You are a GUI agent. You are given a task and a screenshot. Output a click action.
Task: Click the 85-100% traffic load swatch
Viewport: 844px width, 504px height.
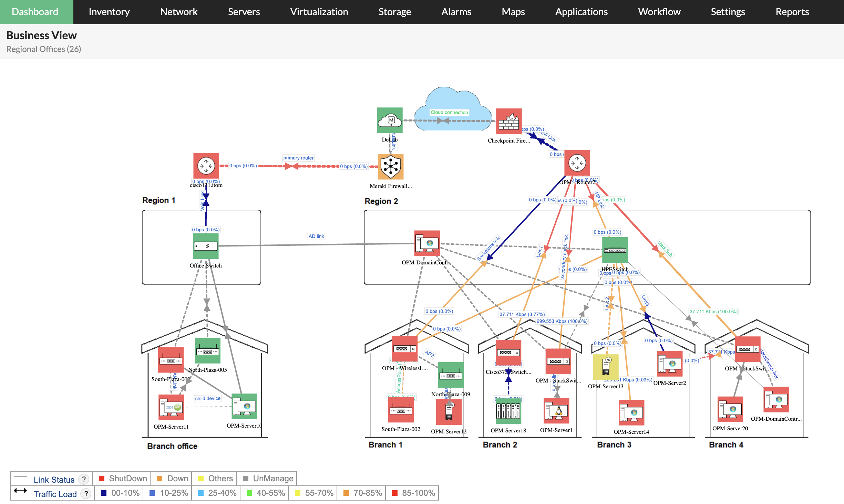395,493
